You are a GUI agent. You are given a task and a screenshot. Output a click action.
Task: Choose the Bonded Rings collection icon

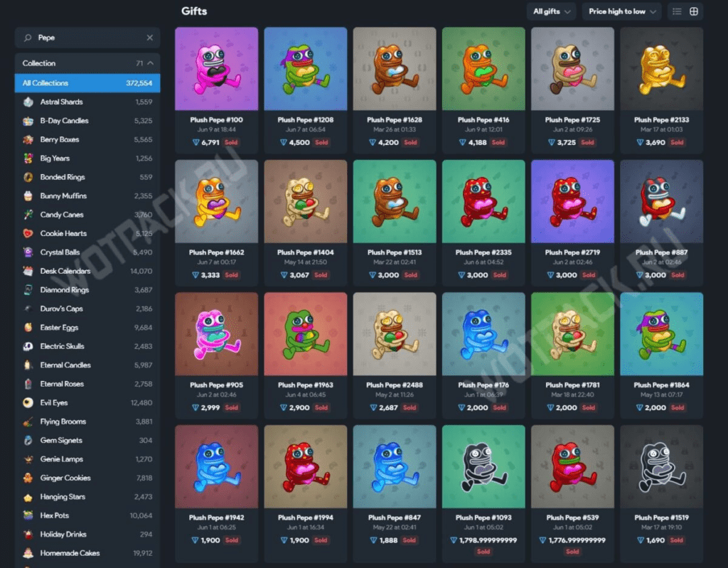tap(28, 177)
